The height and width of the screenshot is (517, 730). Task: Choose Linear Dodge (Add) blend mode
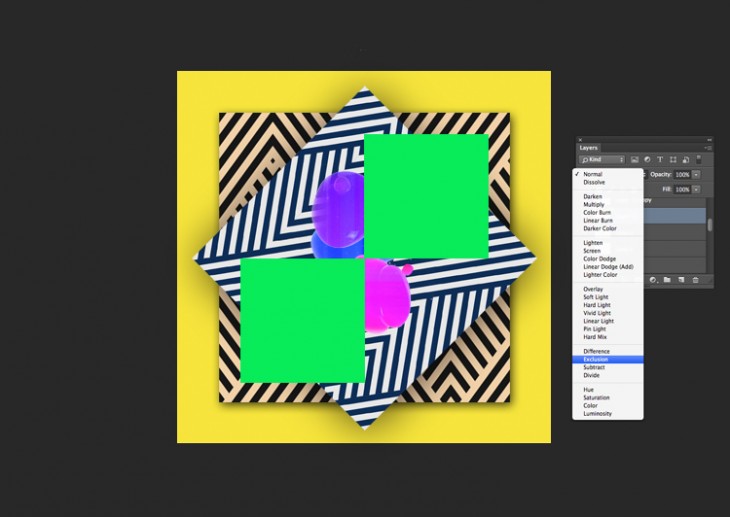608,266
